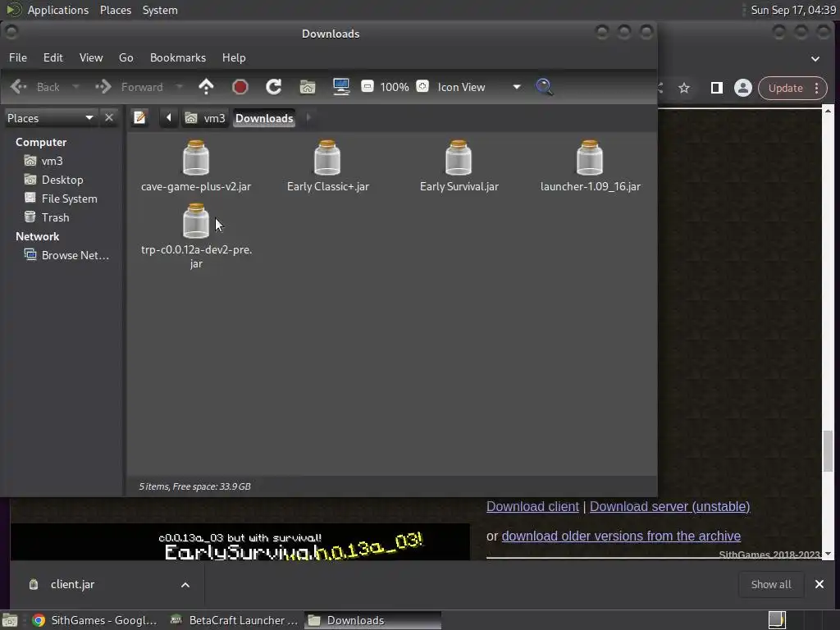Image resolution: width=840 pixels, height=630 pixels.
Task: Click show desktop icon in bottom panel
Action: 10,620
